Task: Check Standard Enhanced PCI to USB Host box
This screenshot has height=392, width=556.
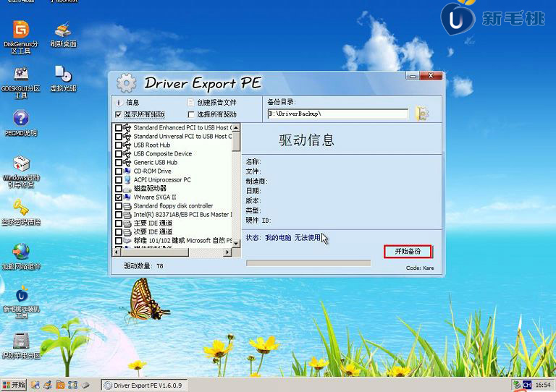Action: [119, 127]
